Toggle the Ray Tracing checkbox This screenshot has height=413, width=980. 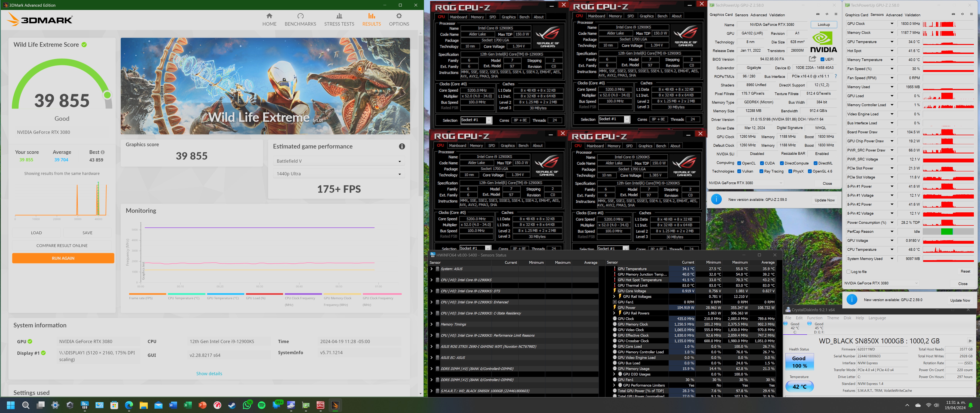coord(762,171)
